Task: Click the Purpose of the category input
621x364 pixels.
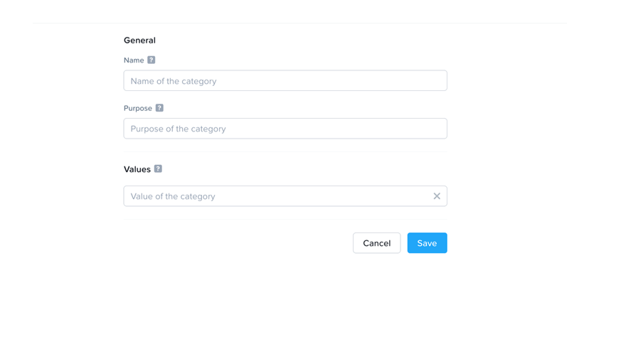Action: 285,129
